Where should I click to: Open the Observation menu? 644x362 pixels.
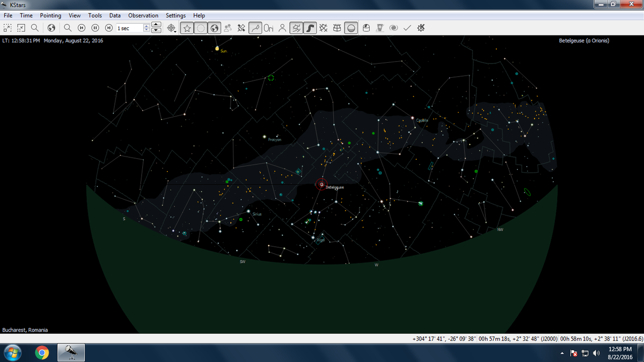(x=143, y=16)
